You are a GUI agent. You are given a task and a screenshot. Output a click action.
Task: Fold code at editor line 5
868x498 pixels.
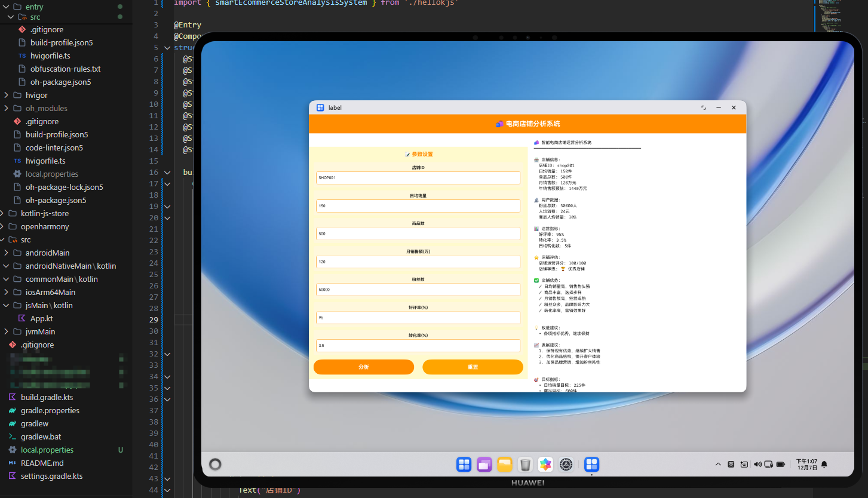click(x=167, y=48)
